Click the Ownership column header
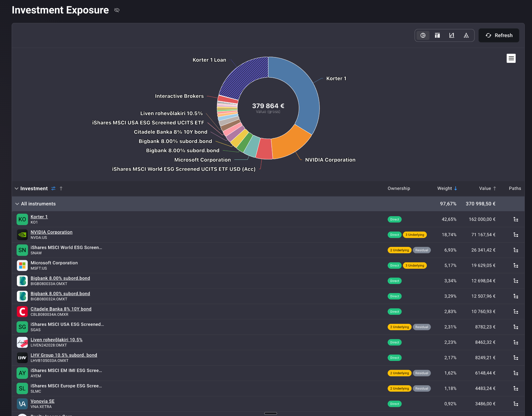This screenshot has height=416, width=532. (x=399, y=188)
